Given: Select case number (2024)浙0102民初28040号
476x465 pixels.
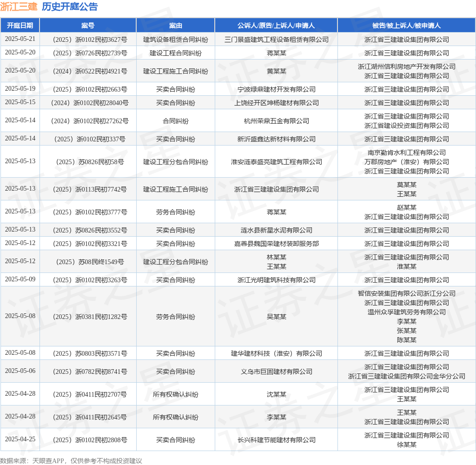Looking at the screenshot, I should pos(90,103).
